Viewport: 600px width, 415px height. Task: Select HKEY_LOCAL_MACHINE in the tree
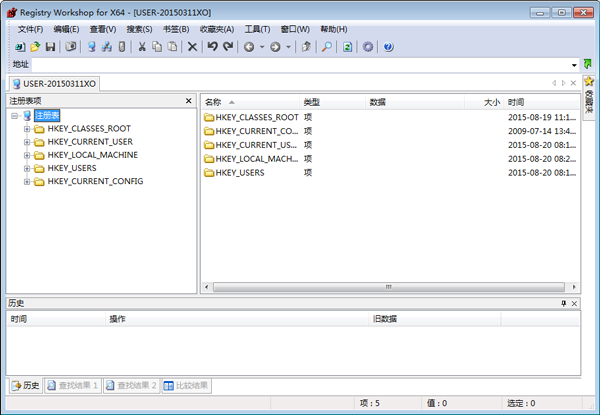pyautogui.click(x=92, y=155)
